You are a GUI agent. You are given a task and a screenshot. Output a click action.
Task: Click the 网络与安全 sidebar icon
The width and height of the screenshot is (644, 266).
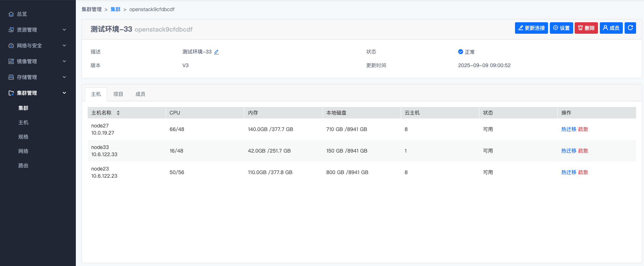click(11, 46)
